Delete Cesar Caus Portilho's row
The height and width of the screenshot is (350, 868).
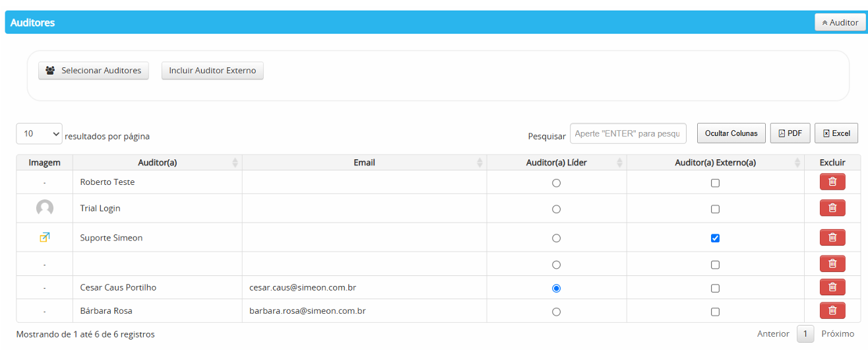[x=832, y=287]
